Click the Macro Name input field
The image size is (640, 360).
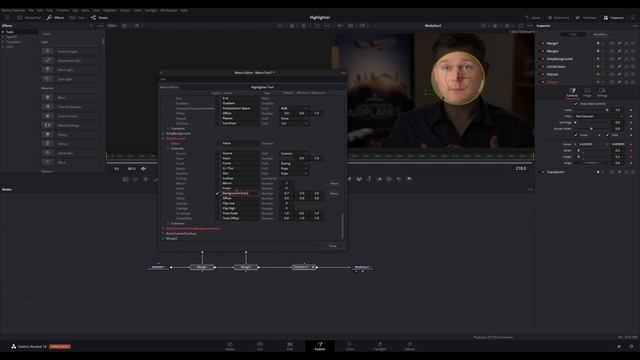pyautogui.click(x=262, y=87)
